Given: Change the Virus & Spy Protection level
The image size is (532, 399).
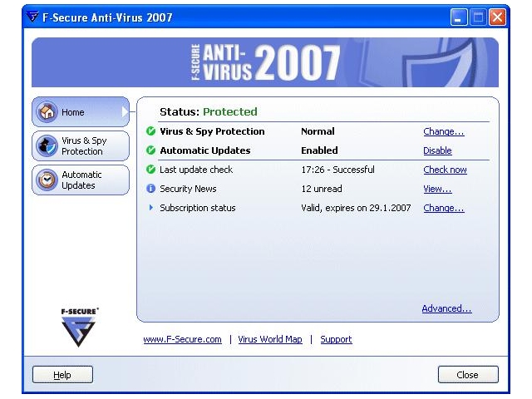Looking at the screenshot, I should tap(443, 131).
